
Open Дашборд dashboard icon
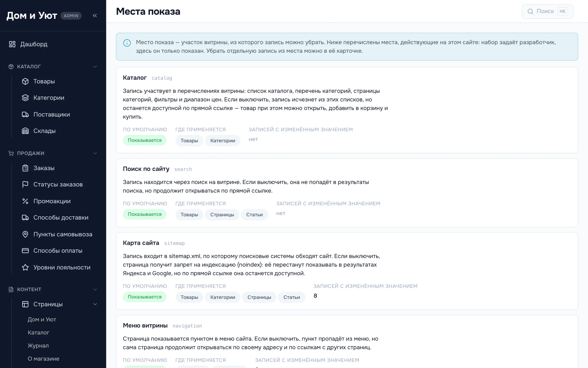point(12,44)
